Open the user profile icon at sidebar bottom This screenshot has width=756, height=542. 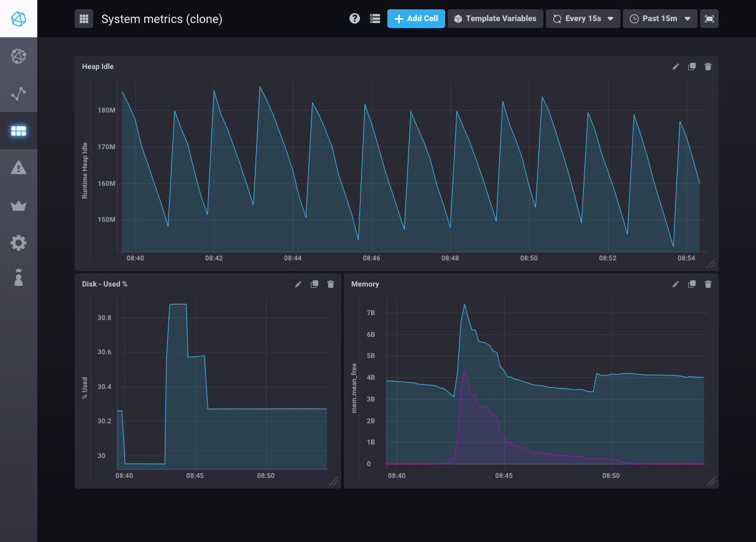point(19,278)
